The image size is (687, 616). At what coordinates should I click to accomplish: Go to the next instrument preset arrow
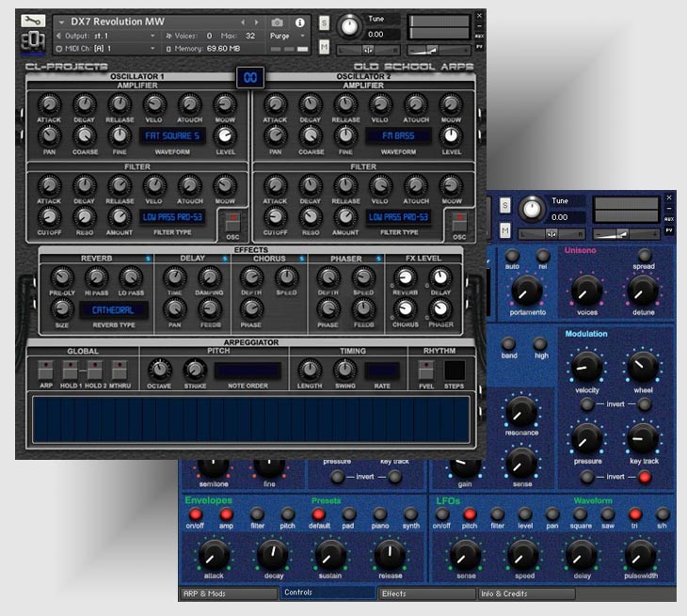pos(259,22)
